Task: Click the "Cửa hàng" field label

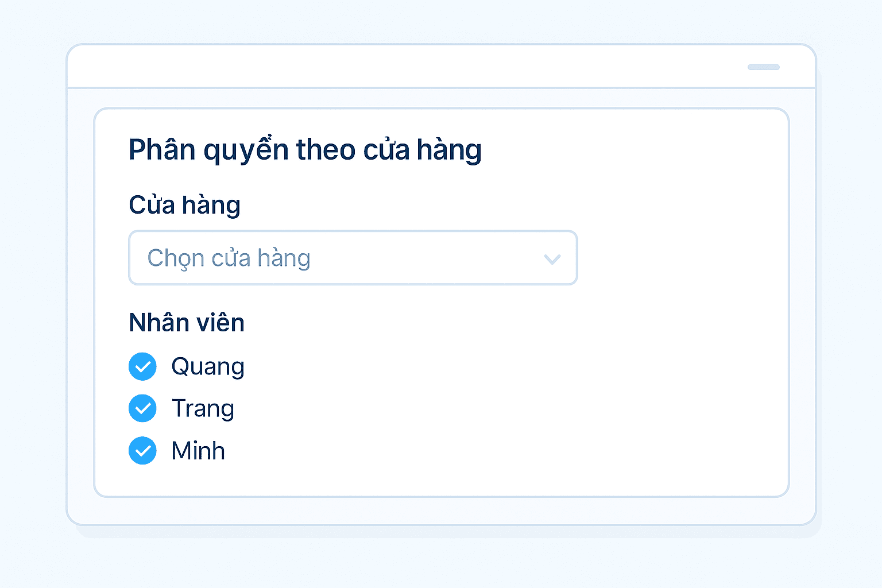Action: [184, 205]
